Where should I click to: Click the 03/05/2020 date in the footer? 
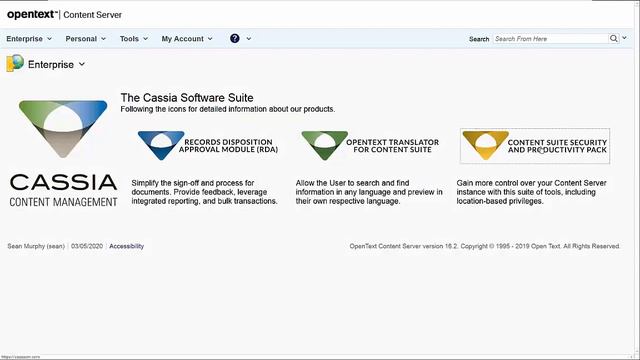click(87, 246)
